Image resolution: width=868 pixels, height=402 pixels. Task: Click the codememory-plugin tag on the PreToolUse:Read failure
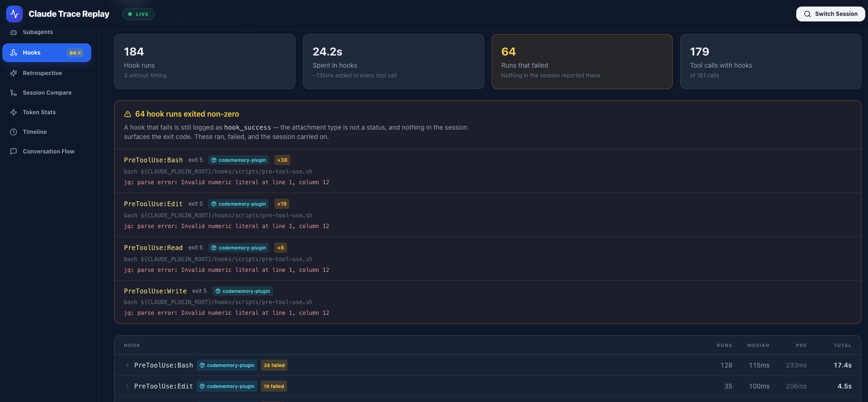(239, 248)
